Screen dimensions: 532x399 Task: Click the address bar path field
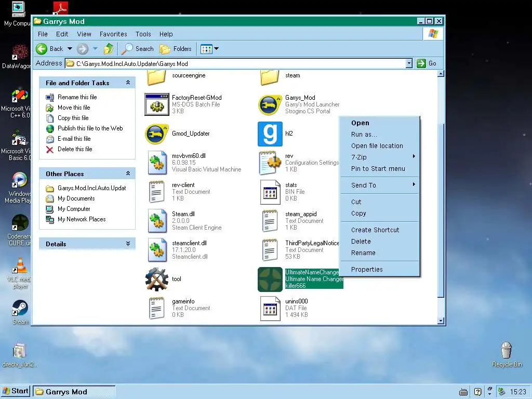click(236, 63)
